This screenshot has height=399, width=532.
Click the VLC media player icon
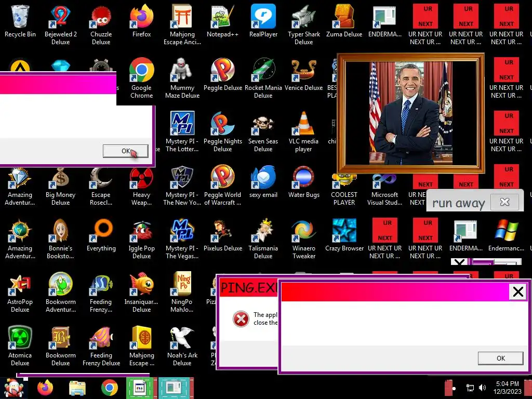pyautogui.click(x=303, y=132)
